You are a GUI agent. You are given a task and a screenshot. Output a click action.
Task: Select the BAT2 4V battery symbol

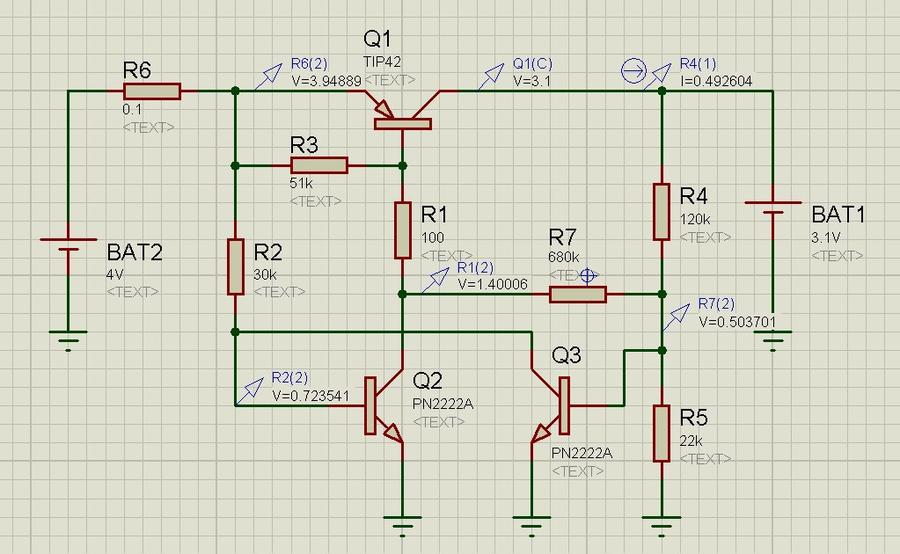pyautogui.click(x=67, y=245)
